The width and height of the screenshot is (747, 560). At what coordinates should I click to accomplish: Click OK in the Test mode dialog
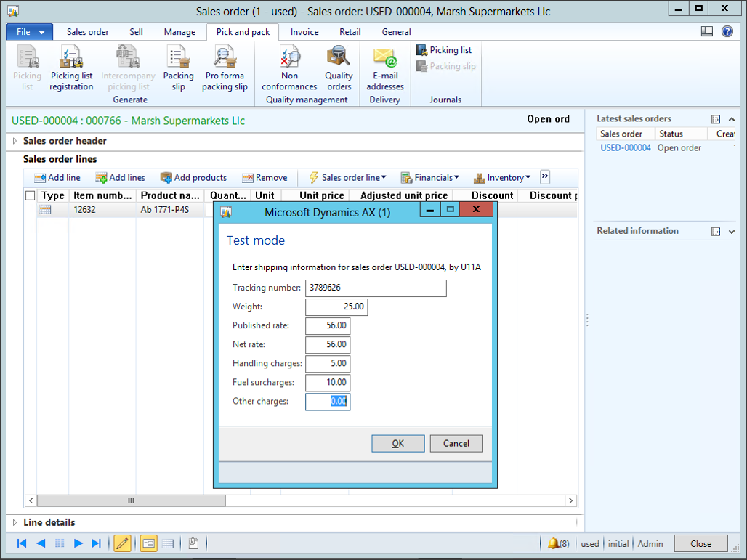(397, 443)
